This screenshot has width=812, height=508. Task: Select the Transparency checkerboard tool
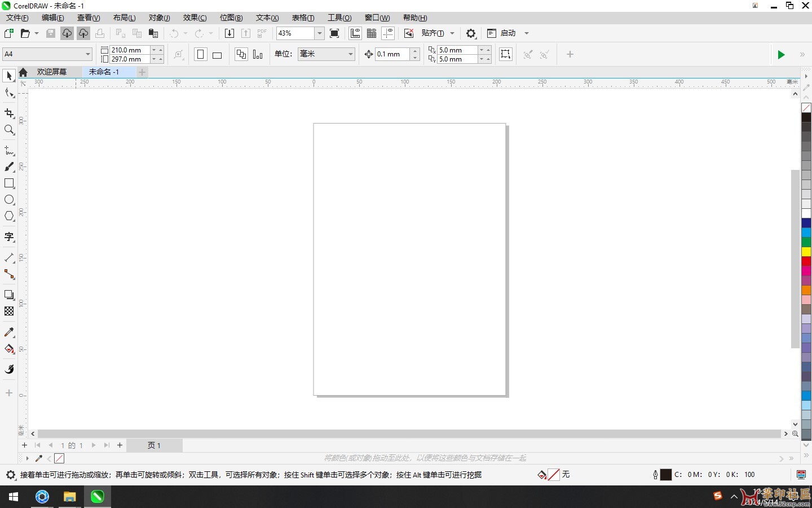[9, 312]
